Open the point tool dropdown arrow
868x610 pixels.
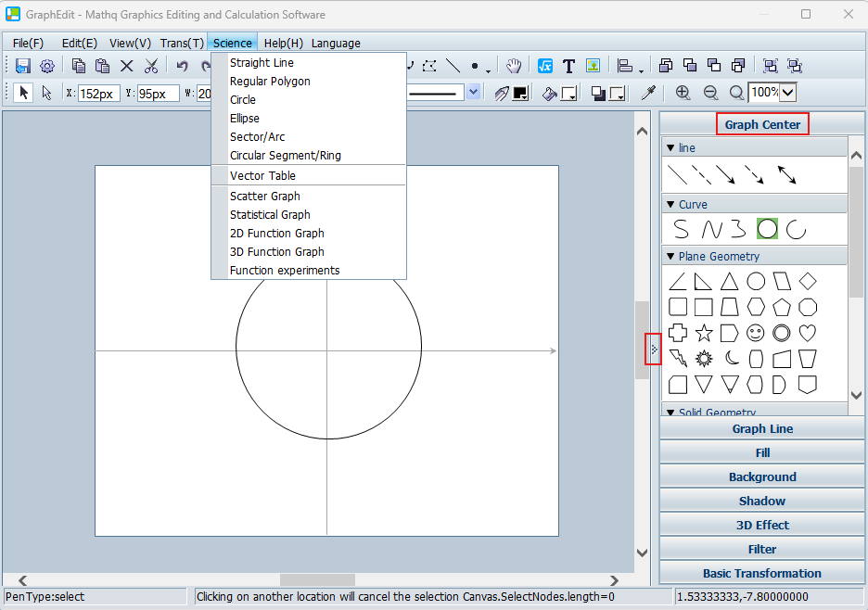(x=488, y=70)
